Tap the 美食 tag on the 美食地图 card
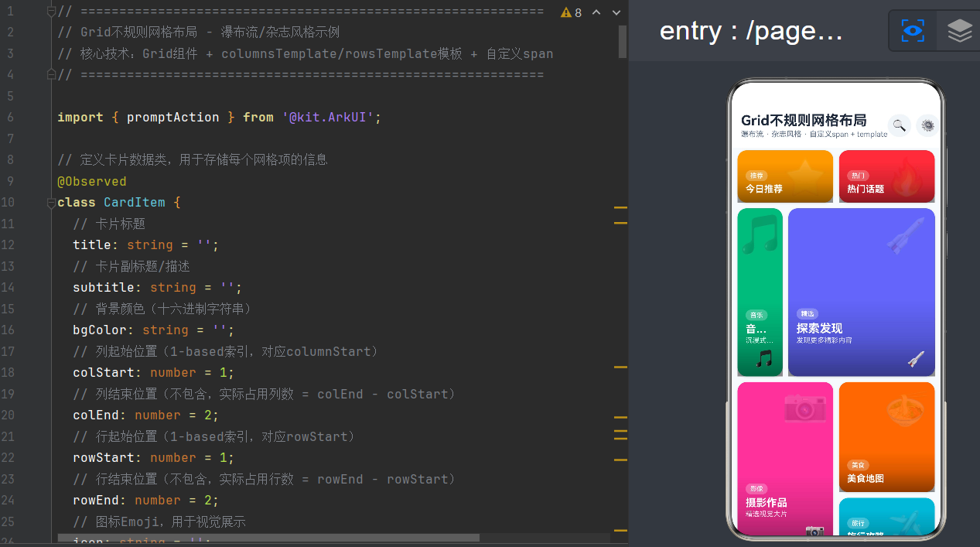Viewport: 980px width, 547px height. [858, 465]
